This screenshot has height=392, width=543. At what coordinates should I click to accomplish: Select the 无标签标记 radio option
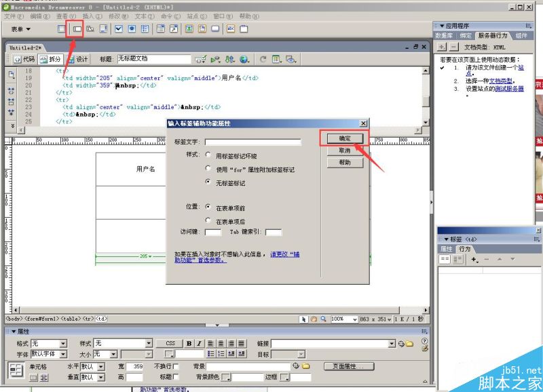208,181
